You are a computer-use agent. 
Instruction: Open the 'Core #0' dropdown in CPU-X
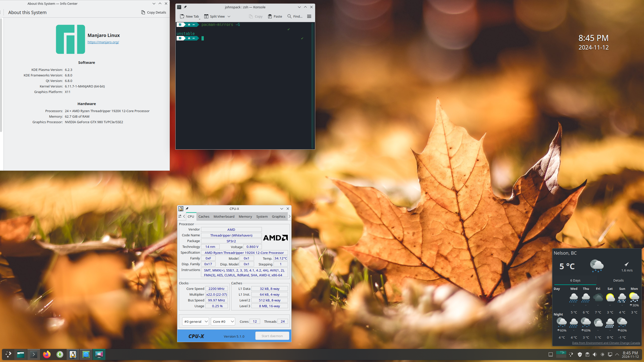point(223,321)
